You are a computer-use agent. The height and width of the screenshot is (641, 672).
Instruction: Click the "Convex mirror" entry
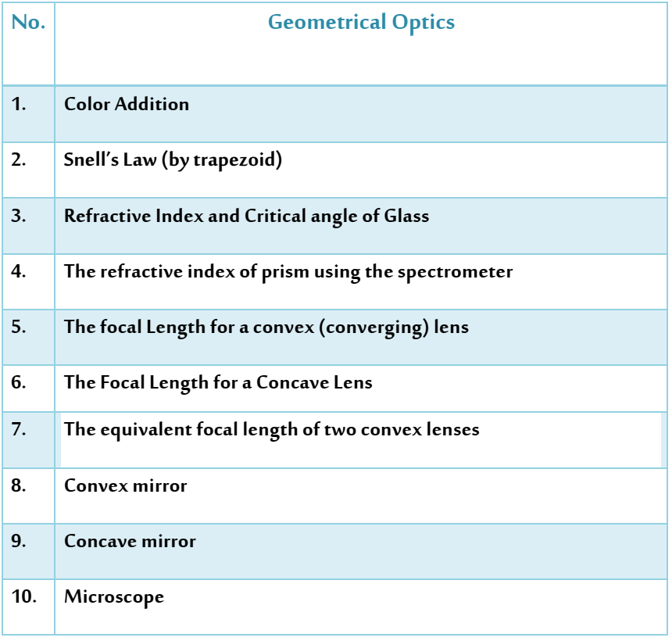[x=126, y=486]
